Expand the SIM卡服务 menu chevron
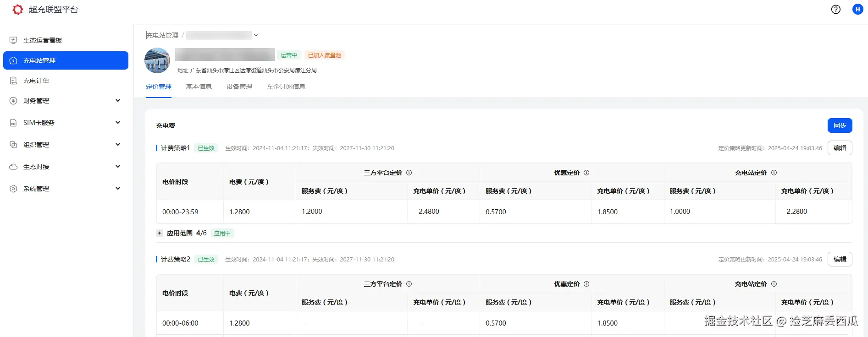This screenshot has height=337, width=868. click(x=118, y=123)
